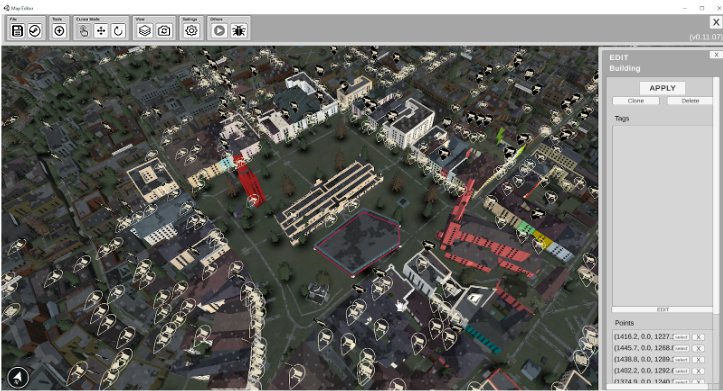The width and height of the screenshot is (723, 391).
Task: Click the red outlined selected building polygon
Action: click(x=357, y=242)
